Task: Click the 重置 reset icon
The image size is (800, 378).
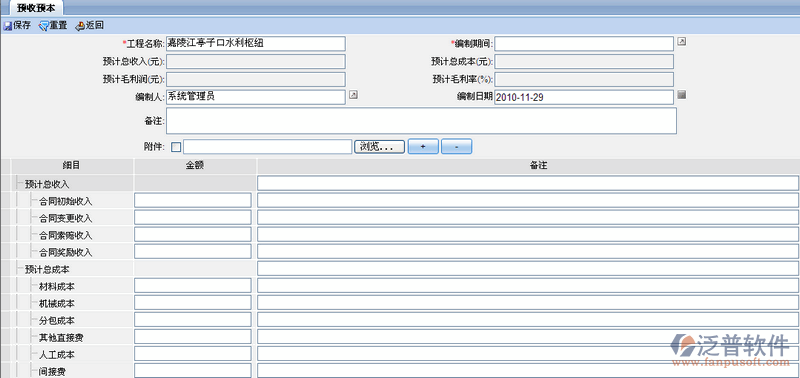Action: point(44,26)
